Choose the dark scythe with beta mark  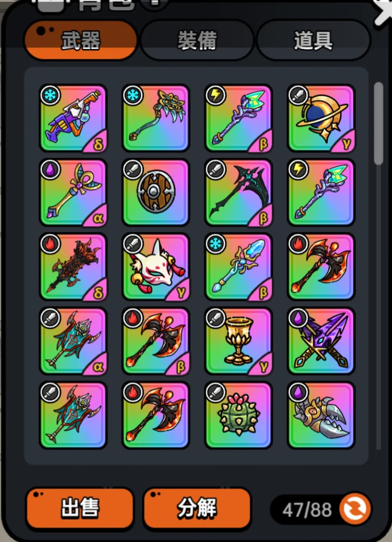pyautogui.click(x=239, y=192)
